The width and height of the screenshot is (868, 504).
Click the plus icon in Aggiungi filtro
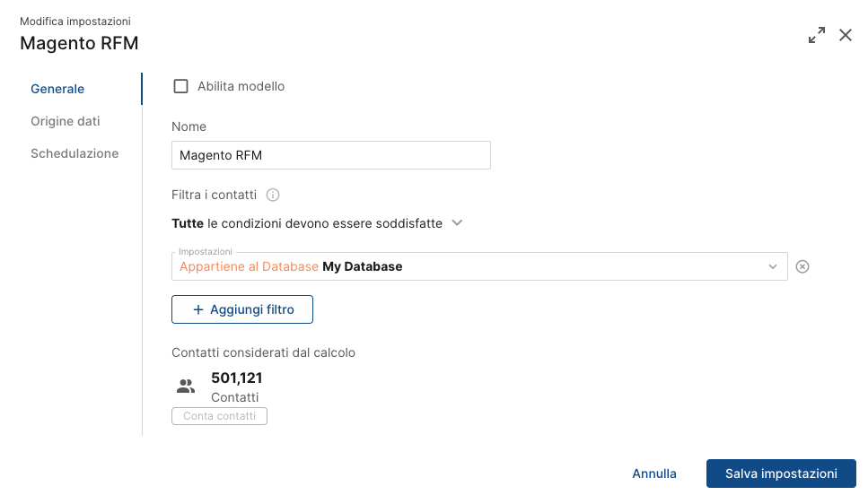pos(197,309)
